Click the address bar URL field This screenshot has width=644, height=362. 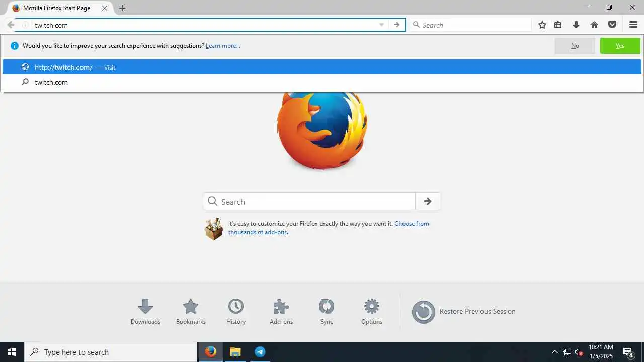[x=204, y=25]
